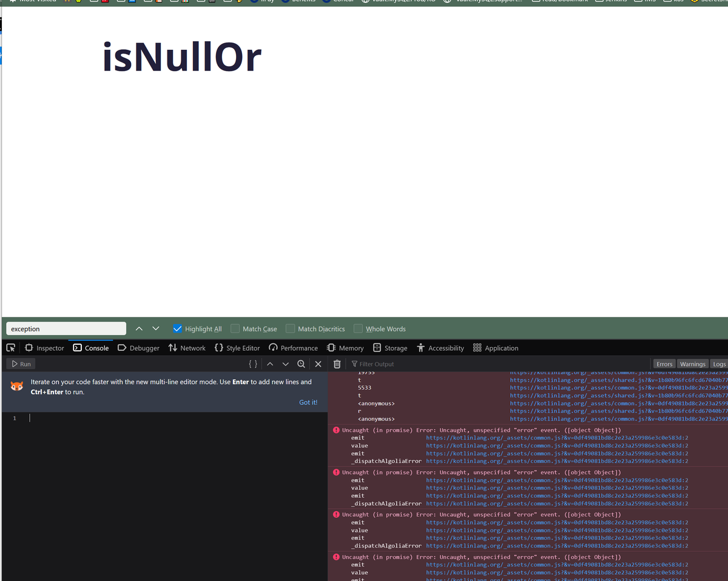Viewport: 728px width, 581px height.
Task: Open the Debugger tab
Action: pos(138,348)
